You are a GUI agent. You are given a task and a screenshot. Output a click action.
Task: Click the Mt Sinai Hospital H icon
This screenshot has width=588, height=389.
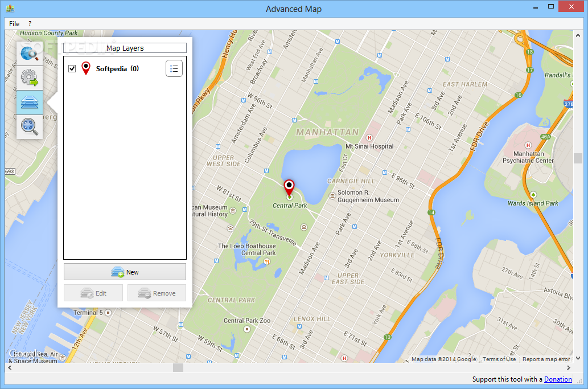click(x=369, y=138)
